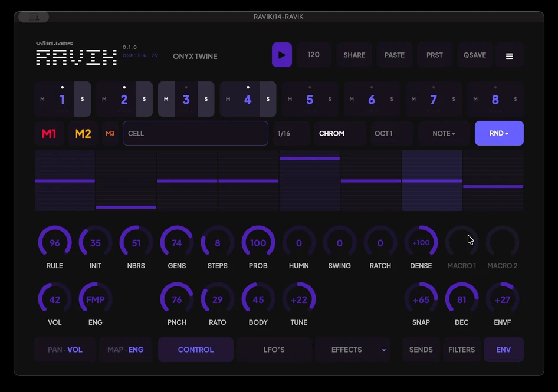
Task: Click the second step's low note bar
Action: click(126, 207)
